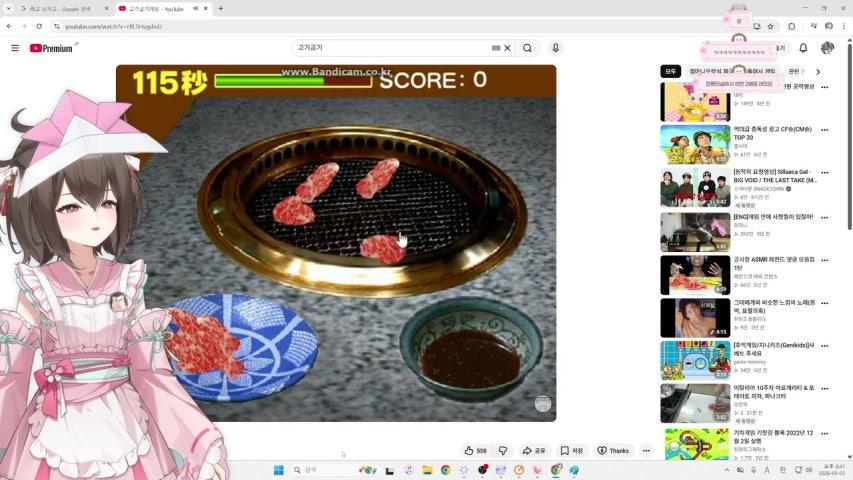Open options for the 이탈리아 10주차 video
The image size is (853, 480).
[x=825, y=389]
